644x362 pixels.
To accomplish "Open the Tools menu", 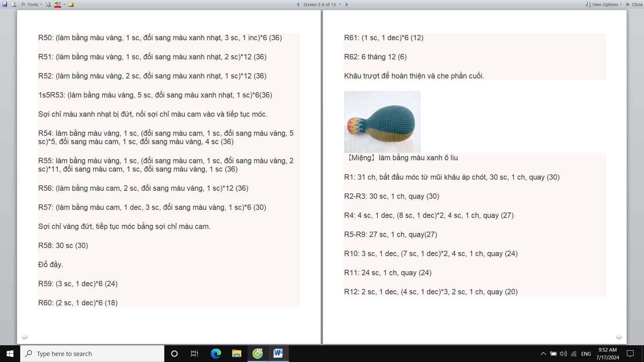I will 32,4.
